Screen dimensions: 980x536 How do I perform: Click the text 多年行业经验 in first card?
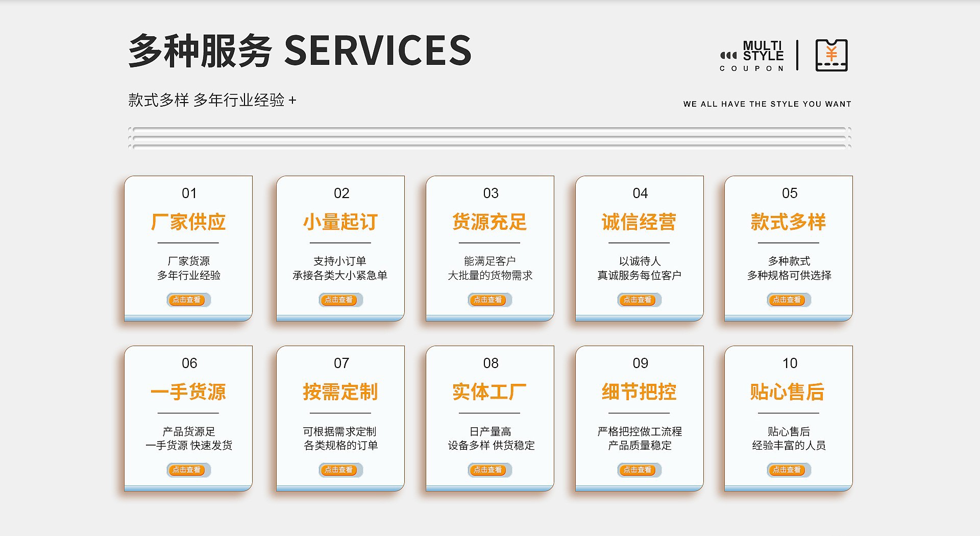pos(189,276)
